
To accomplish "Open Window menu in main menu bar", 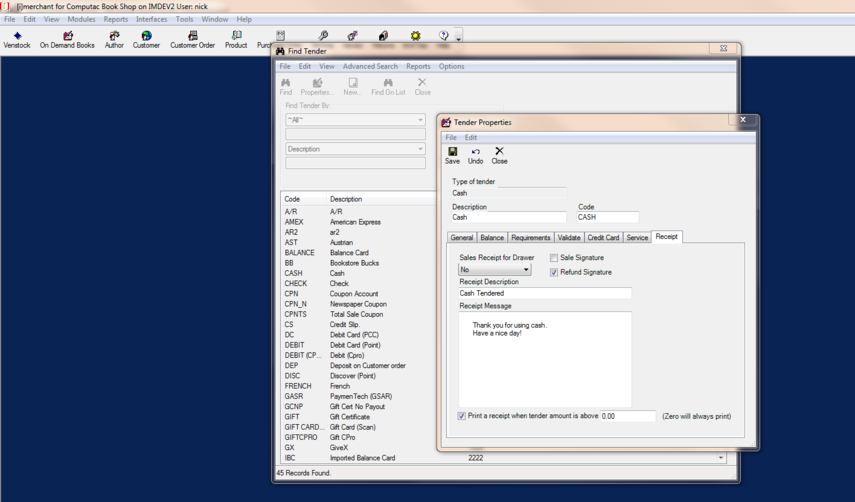I will [x=215, y=19].
